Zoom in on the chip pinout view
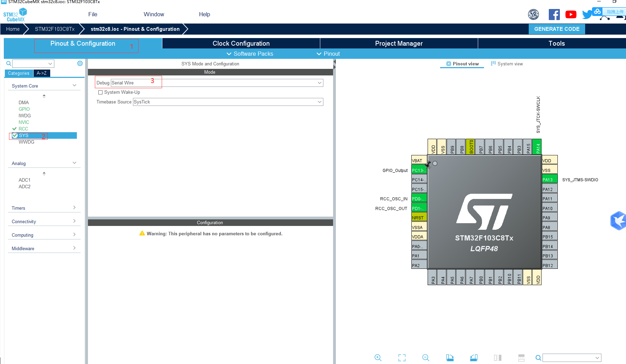 378,358
